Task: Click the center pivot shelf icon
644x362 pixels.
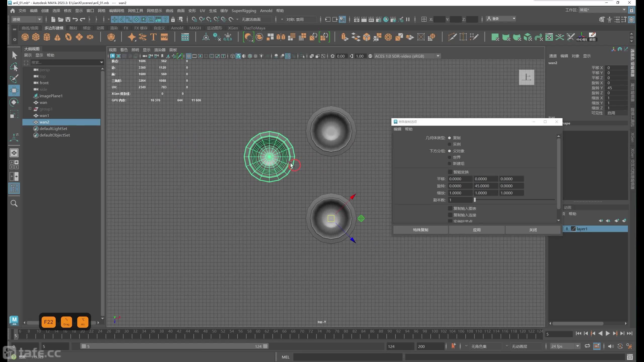Action: [x=581, y=37]
